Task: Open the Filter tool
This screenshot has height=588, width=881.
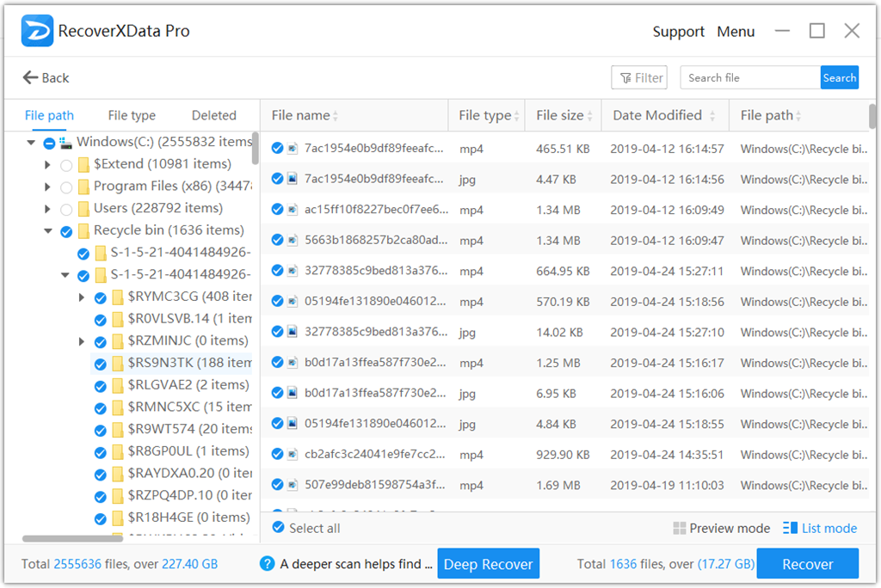Action: [638, 77]
